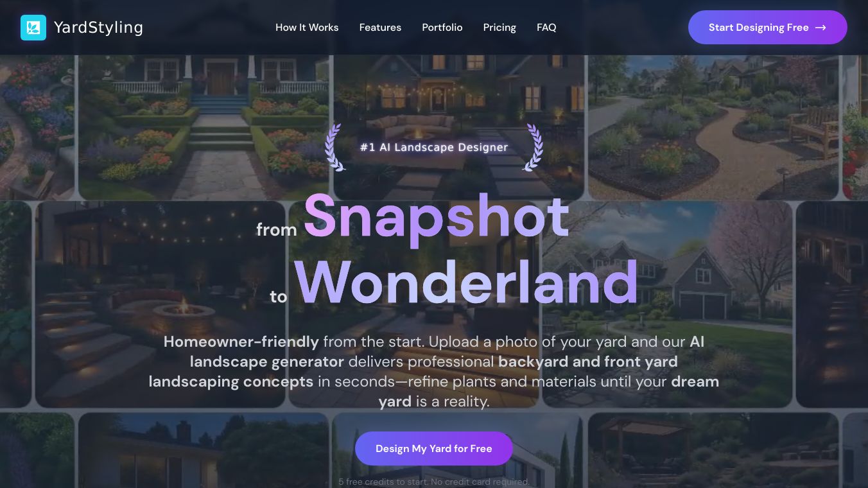
Task: Click the YardStyling logo icon
Action: [x=33, y=28]
